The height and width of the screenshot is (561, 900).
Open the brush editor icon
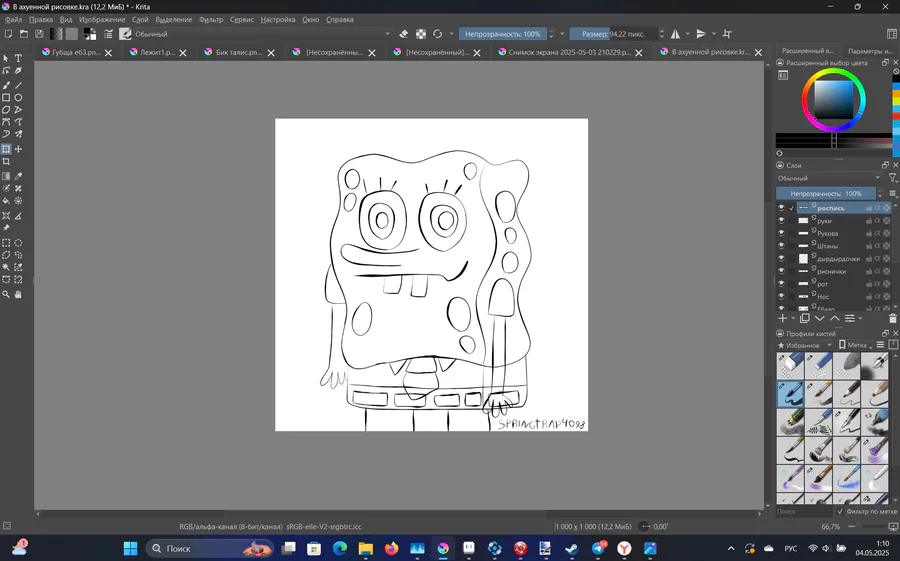(108, 34)
